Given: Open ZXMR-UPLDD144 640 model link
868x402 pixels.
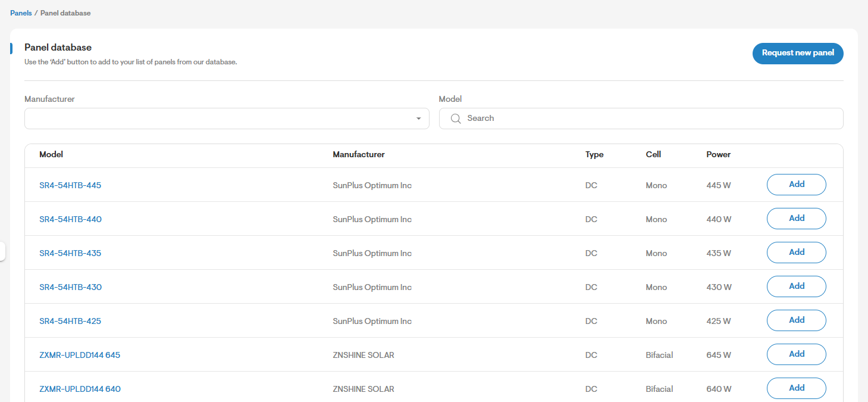Looking at the screenshot, I should 80,389.
